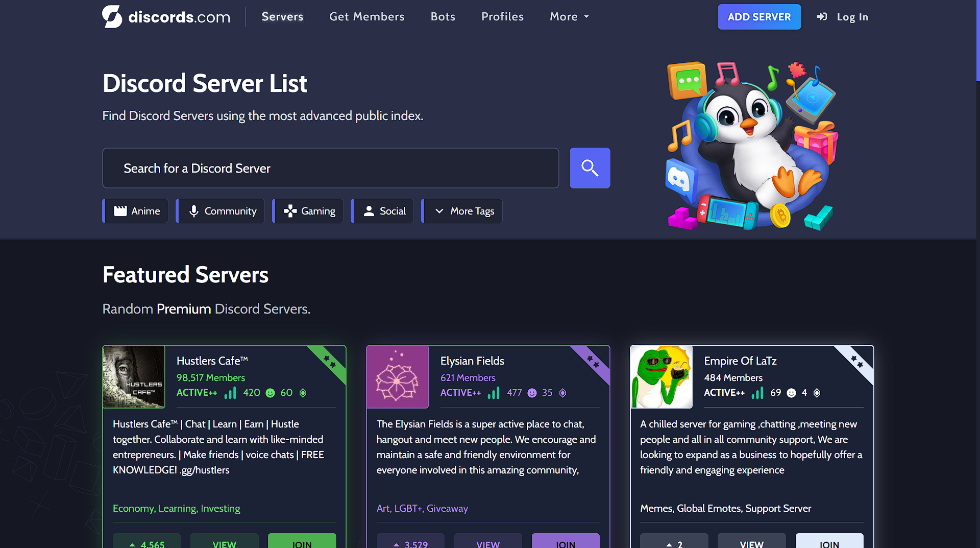
Task: Click Hustlers Cafe emoji count smiley icon
Action: [271, 393]
